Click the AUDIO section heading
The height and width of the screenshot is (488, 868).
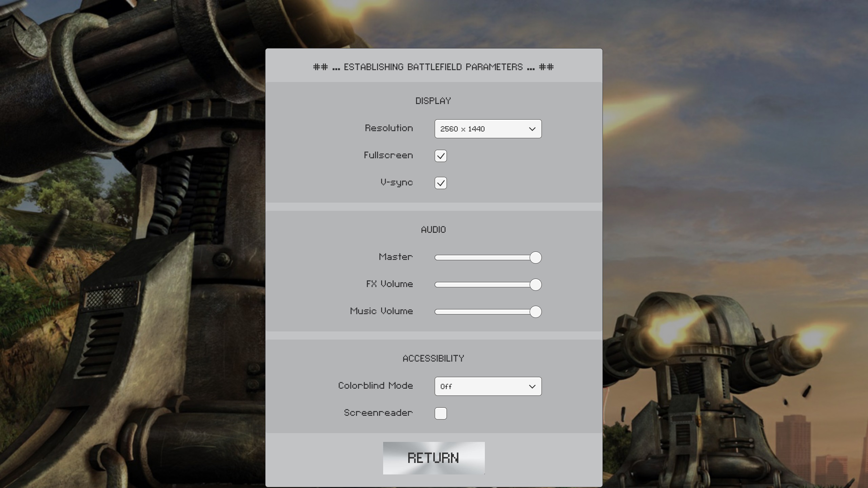click(433, 230)
